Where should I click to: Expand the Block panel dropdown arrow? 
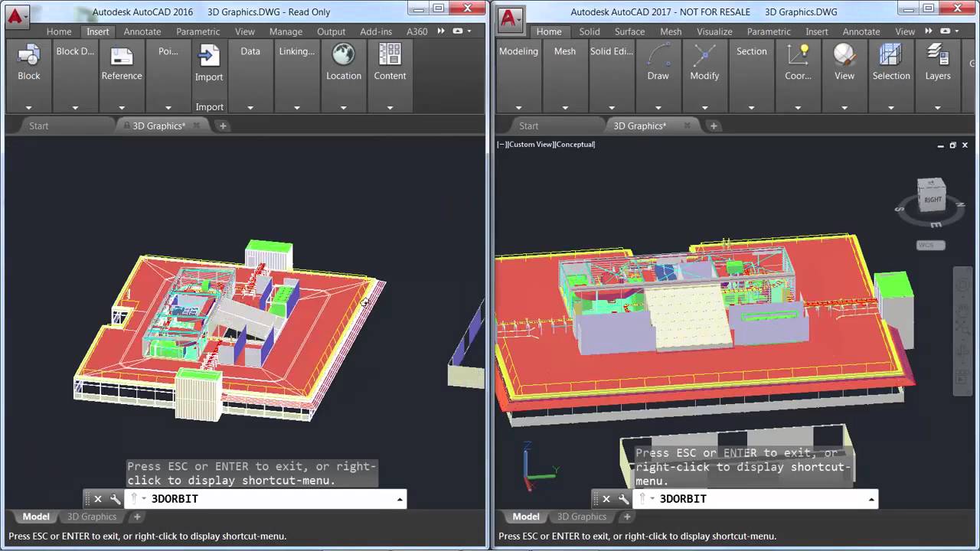pyautogui.click(x=28, y=107)
